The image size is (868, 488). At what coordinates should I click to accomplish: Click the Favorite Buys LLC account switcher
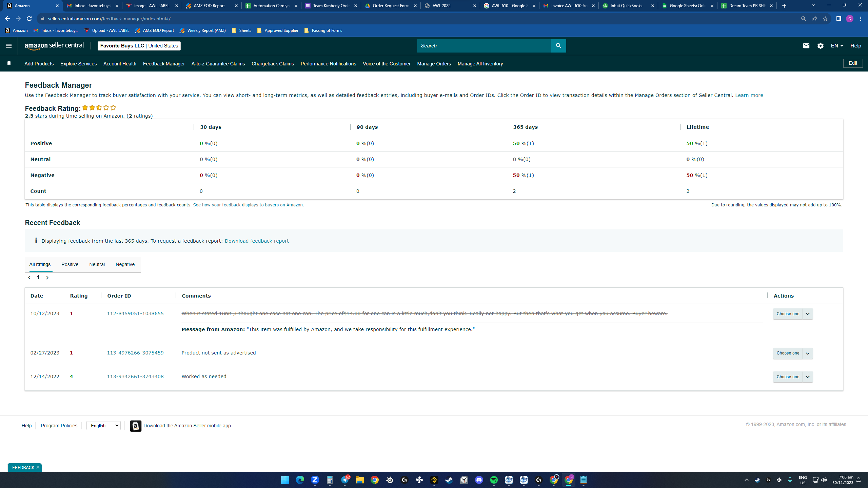[x=139, y=46]
